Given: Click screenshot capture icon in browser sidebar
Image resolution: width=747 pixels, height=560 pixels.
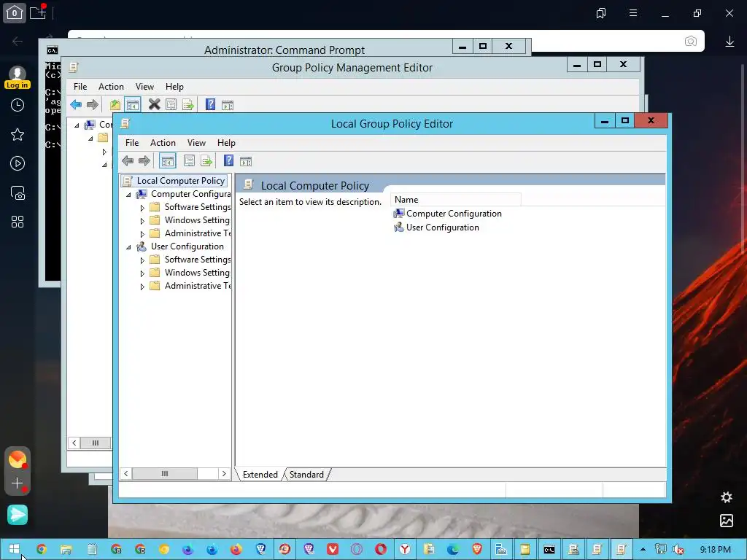Looking at the screenshot, I should tap(18, 192).
